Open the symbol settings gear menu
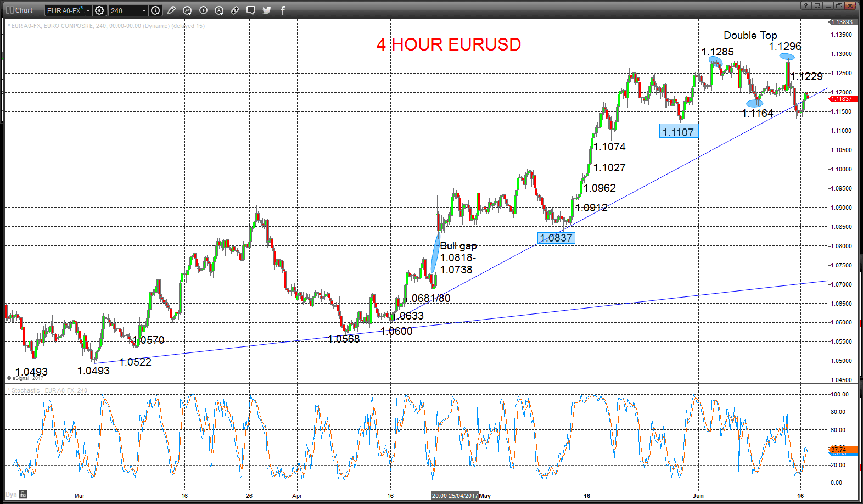 99,10
